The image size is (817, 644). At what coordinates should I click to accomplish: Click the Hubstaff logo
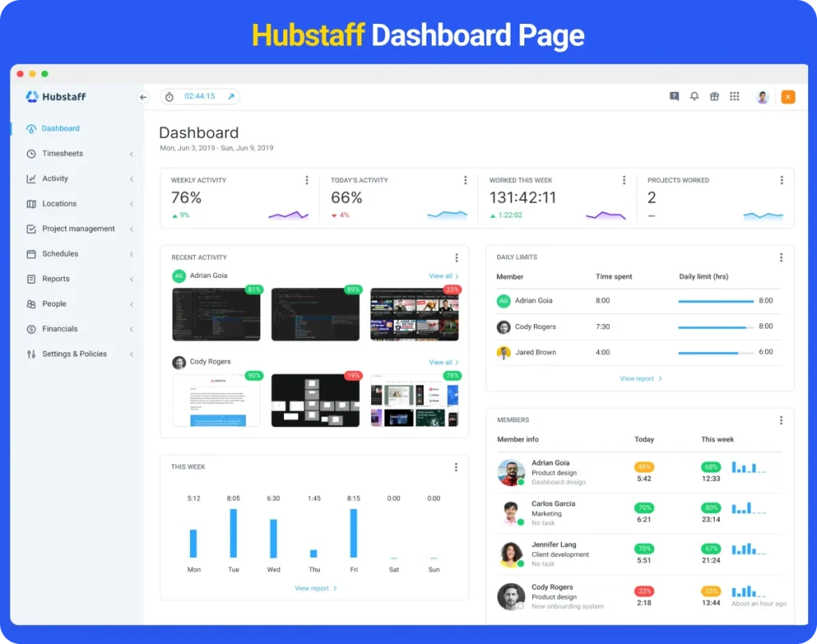pyautogui.click(x=56, y=97)
